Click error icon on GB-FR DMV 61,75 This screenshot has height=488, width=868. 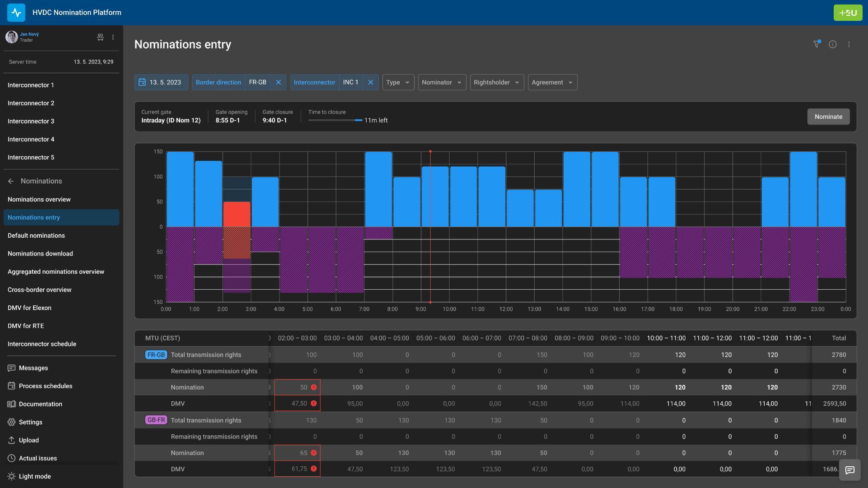click(x=314, y=469)
